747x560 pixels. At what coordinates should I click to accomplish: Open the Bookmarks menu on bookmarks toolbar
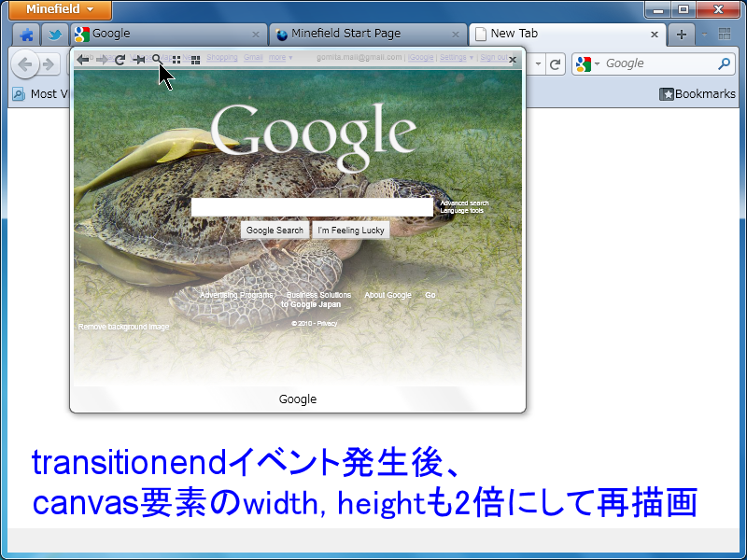click(697, 93)
